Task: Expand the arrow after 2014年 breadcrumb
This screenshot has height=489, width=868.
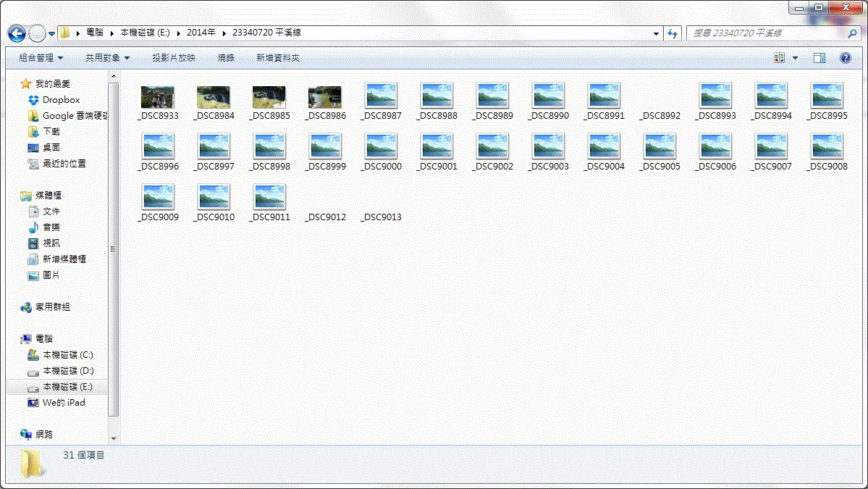Action: click(x=224, y=33)
